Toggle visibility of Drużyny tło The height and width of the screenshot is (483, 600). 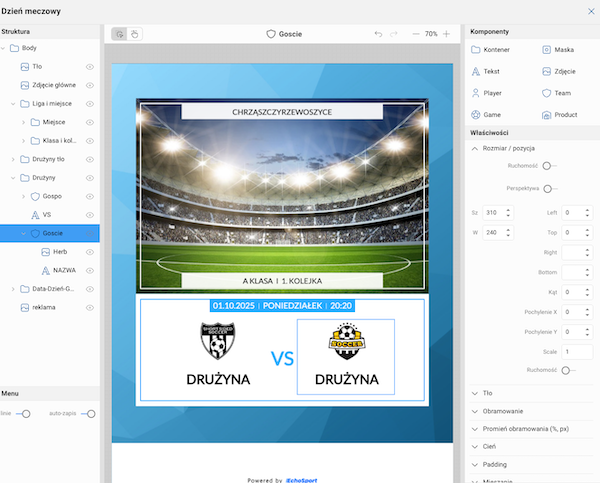90,159
